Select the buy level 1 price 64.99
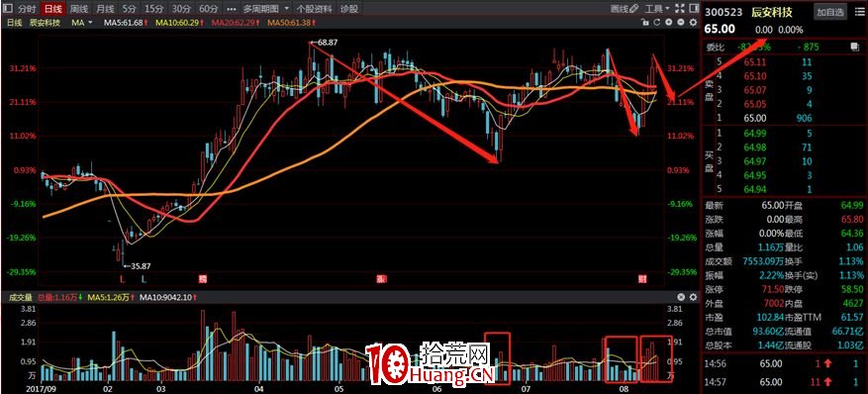This screenshot has height=394, width=868. click(x=755, y=133)
